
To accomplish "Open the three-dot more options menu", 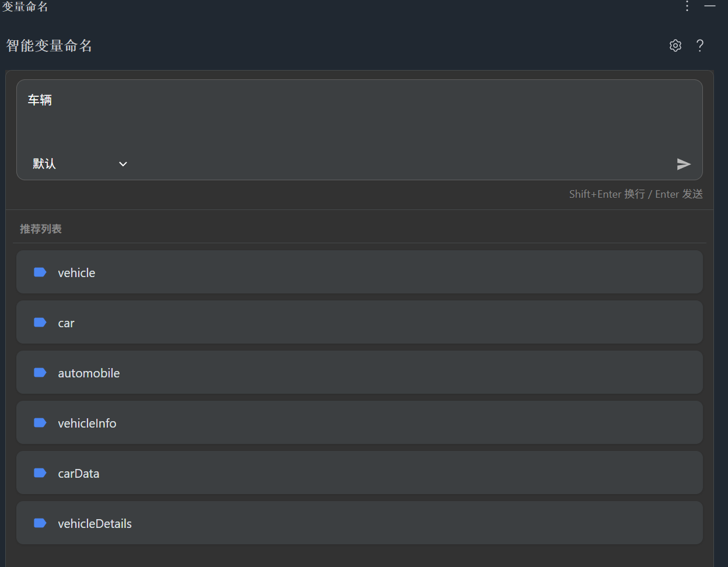I will point(687,6).
